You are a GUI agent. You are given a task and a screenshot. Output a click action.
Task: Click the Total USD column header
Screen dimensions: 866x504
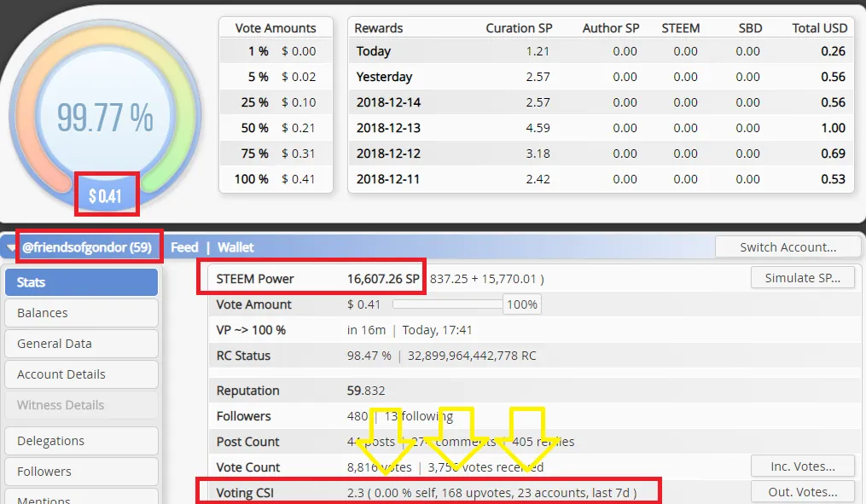click(820, 28)
